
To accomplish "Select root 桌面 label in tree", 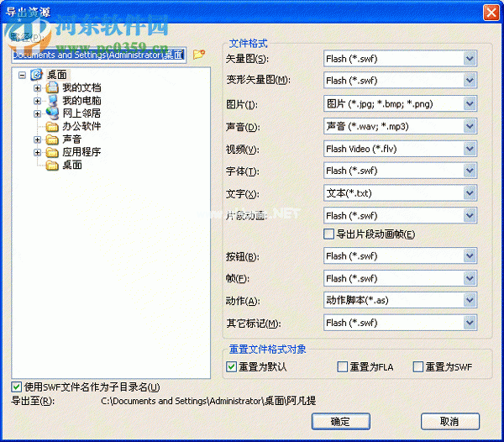I will pos(57,75).
